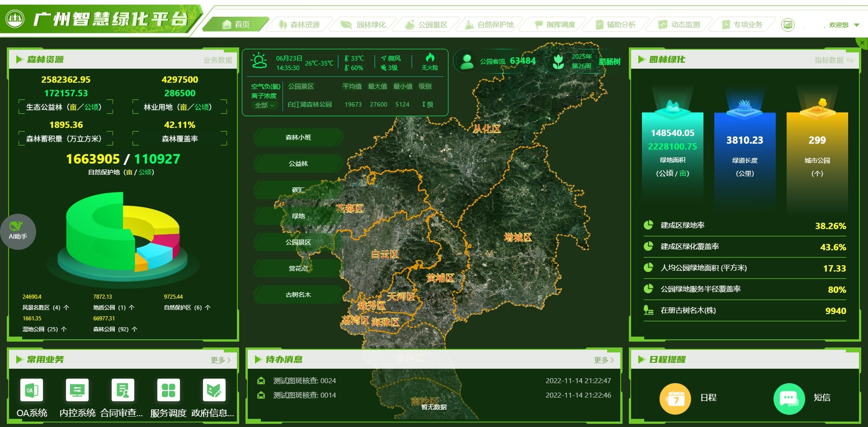Expand 森林公园 (92) category arrow
Image resolution: width=868 pixels, height=427 pixels.
[x=134, y=329]
